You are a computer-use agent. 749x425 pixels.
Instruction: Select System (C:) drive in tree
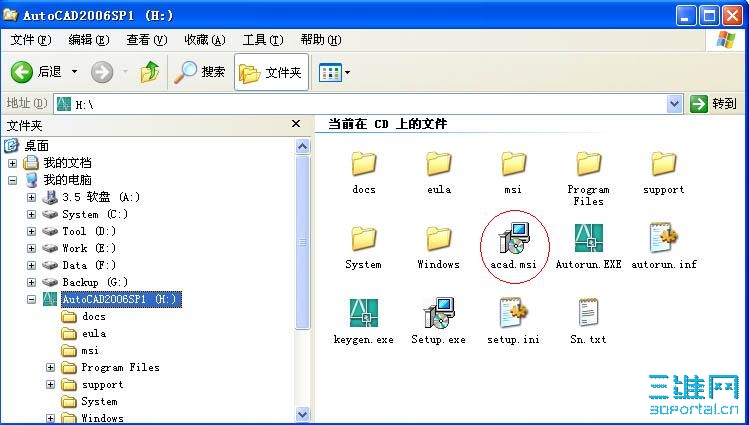(x=95, y=214)
